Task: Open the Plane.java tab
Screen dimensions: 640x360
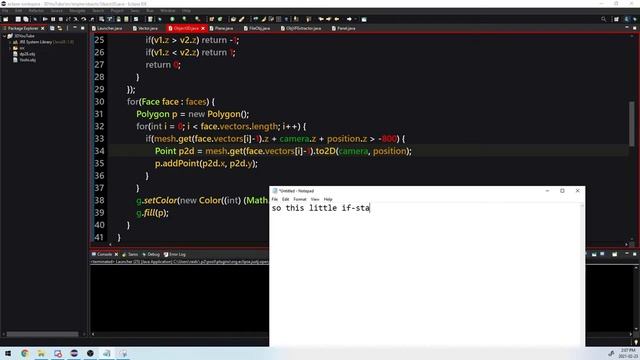Action: [221, 28]
